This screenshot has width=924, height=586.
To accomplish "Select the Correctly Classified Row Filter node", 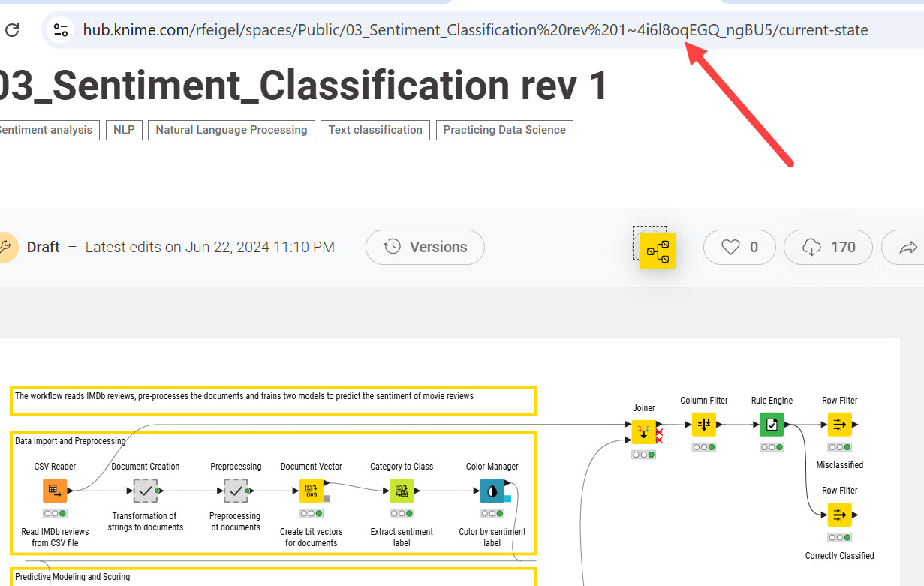I will click(x=839, y=515).
